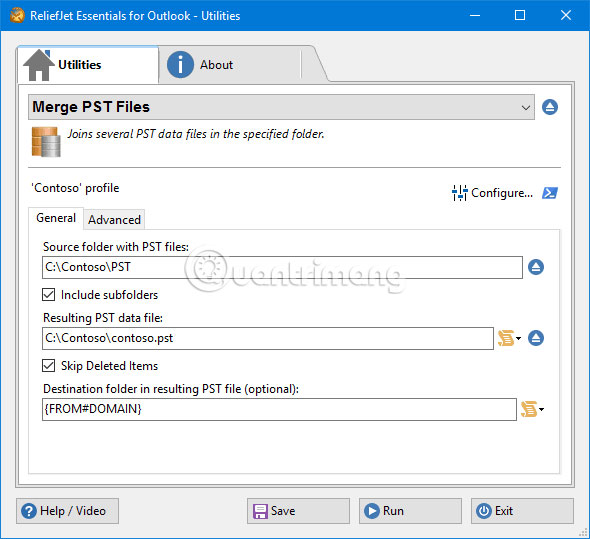This screenshot has height=539, width=590.
Task: Uncheck the Skip Deleted Items checkbox
Action: (49, 365)
